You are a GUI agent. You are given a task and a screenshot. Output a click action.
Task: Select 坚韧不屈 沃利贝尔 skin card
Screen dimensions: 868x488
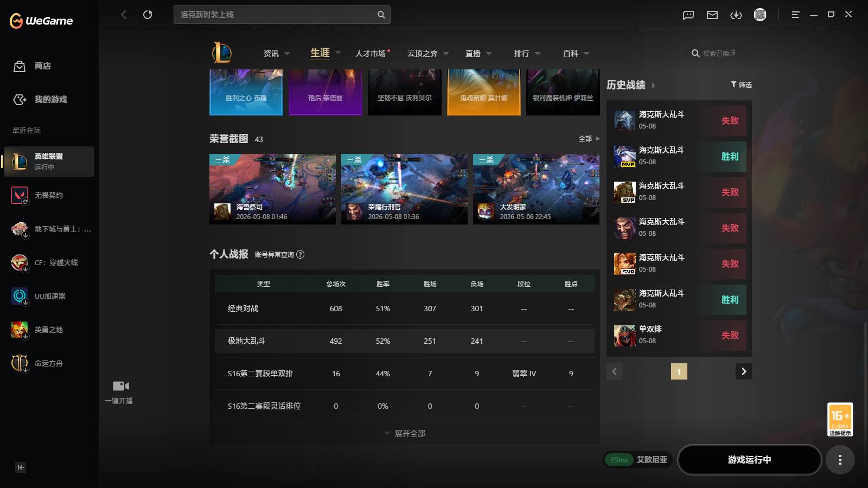[405, 92]
